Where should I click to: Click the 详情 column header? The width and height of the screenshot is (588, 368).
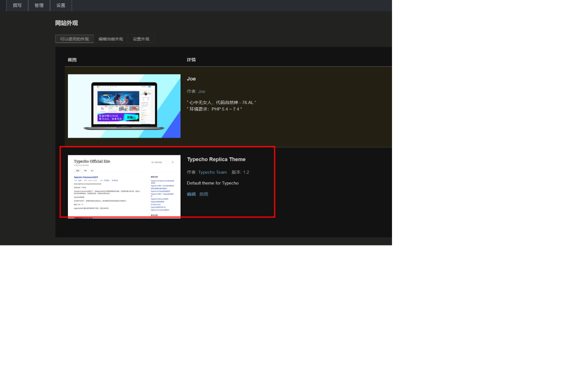(x=191, y=60)
